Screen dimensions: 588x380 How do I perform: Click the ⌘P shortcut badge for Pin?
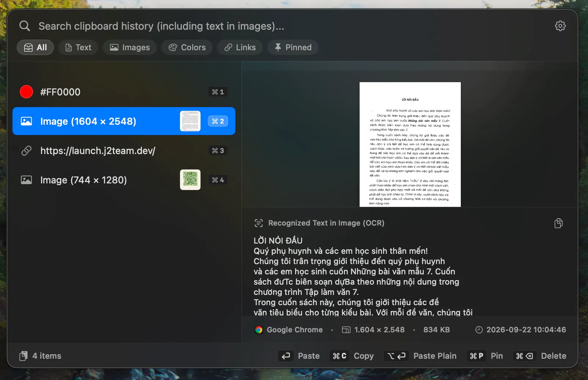coord(477,356)
